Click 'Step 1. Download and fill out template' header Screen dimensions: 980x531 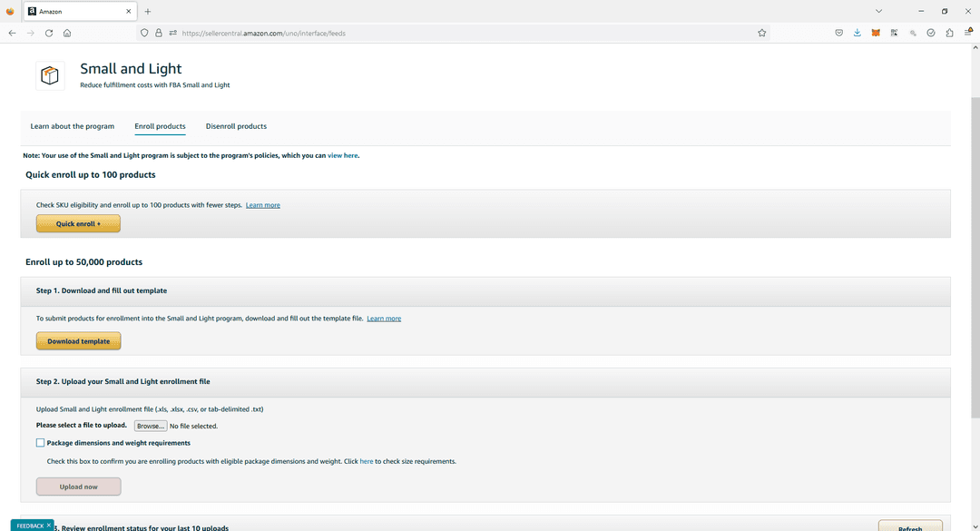pyautogui.click(x=102, y=290)
